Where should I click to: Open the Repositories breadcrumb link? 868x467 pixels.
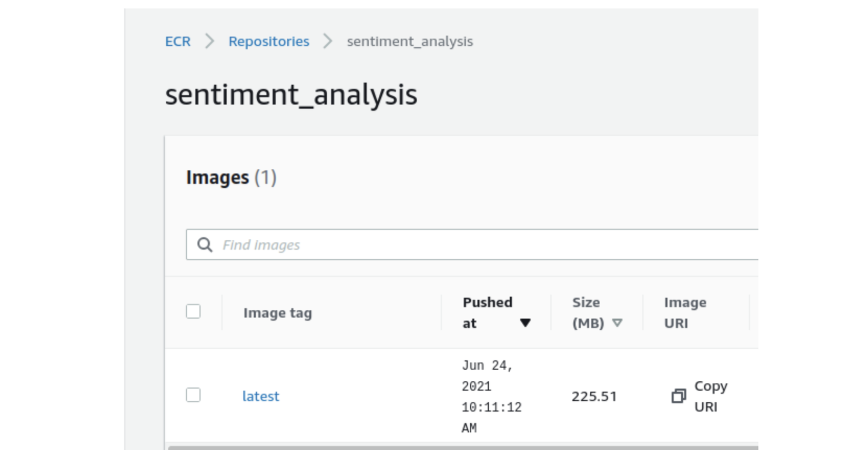269,42
